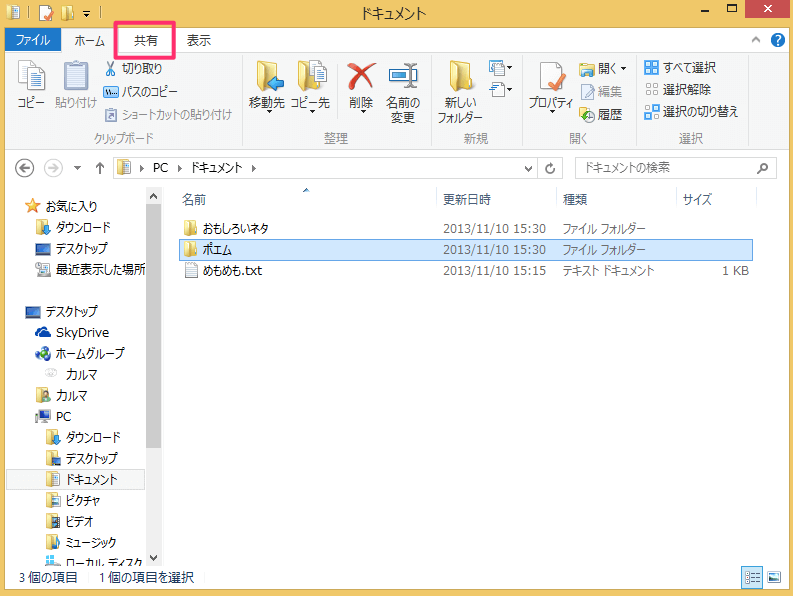Open address bar history dropdown
This screenshot has width=793, height=596.
[528, 168]
